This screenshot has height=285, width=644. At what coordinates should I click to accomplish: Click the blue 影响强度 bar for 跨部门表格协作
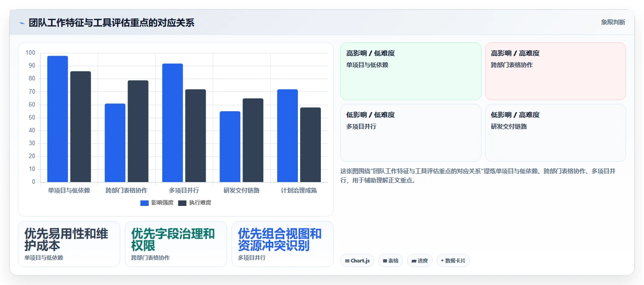pos(115,143)
